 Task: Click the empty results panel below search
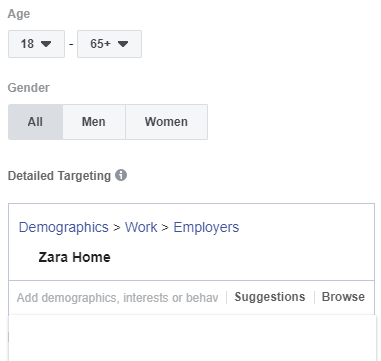tap(192, 338)
